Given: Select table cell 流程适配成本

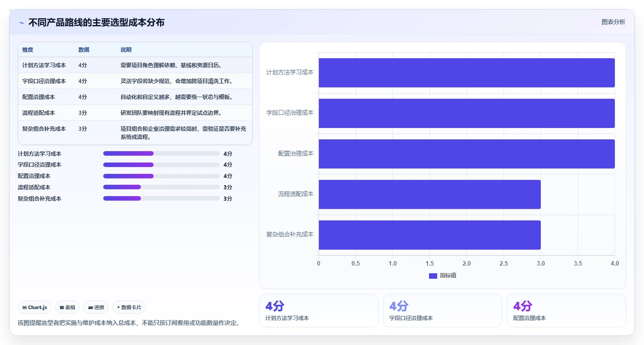Looking at the screenshot, I should (x=39, y=113).
